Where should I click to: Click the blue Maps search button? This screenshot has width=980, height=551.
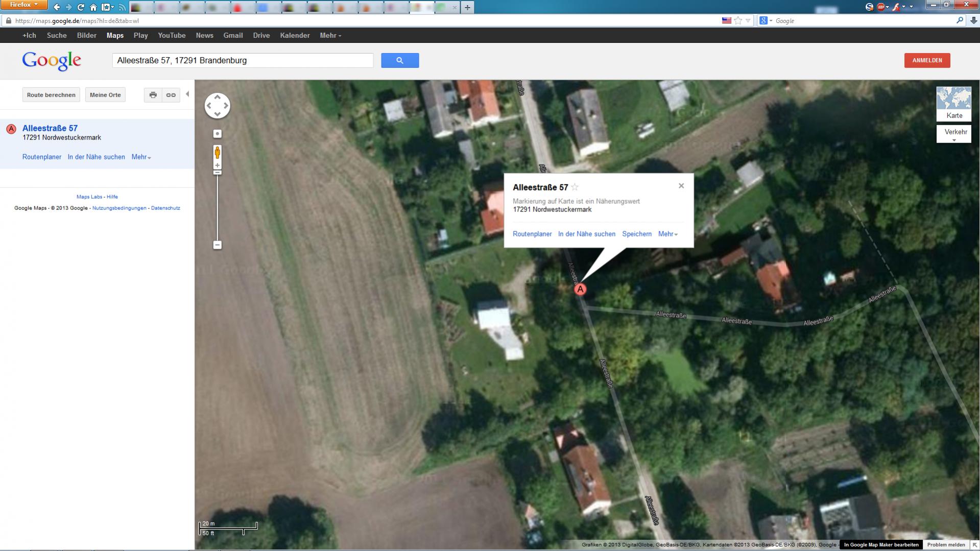pos(400,60)
